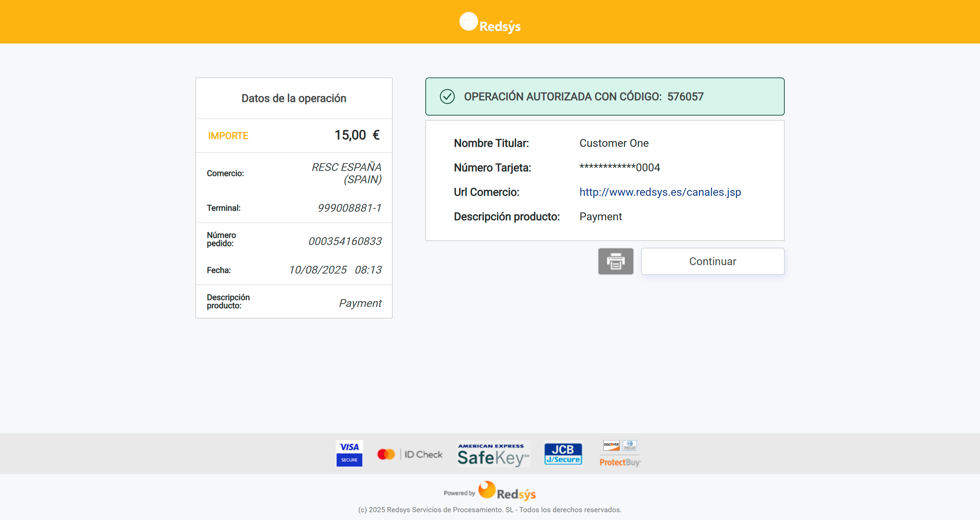Viewport: 980px width, 520px height.
Task: Click the JCB J/Secure logo
Action: [563, 454]
